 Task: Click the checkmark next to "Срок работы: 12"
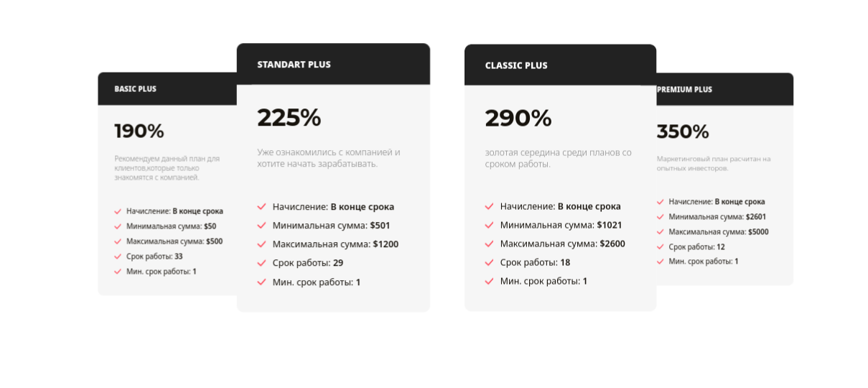(x=661, y=247)
